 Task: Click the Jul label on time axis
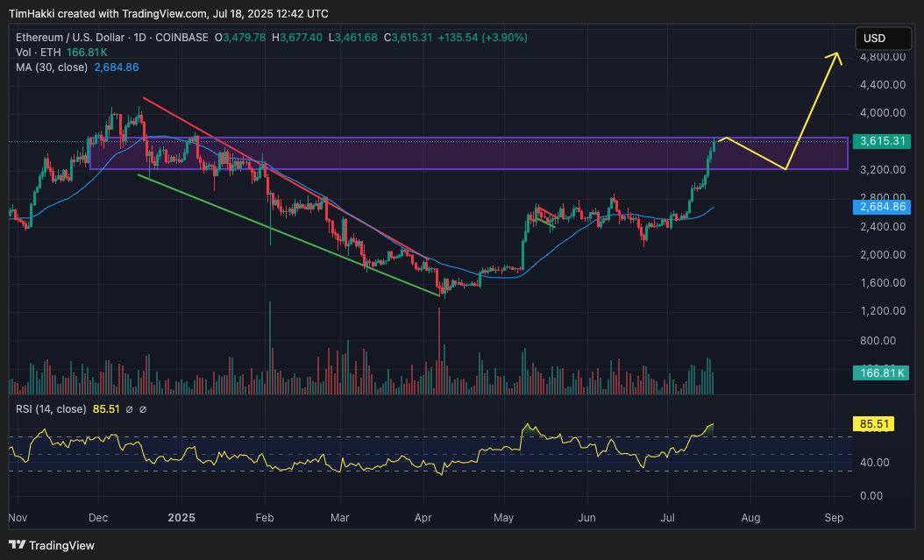tap(668, 518)
